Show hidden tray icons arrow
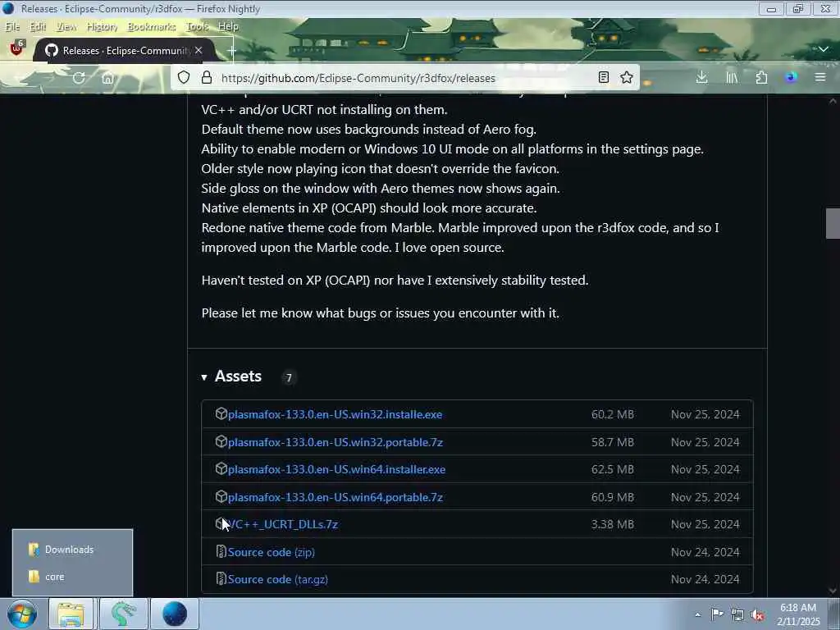This screenshot has width=840, height=630. [697, 615]
